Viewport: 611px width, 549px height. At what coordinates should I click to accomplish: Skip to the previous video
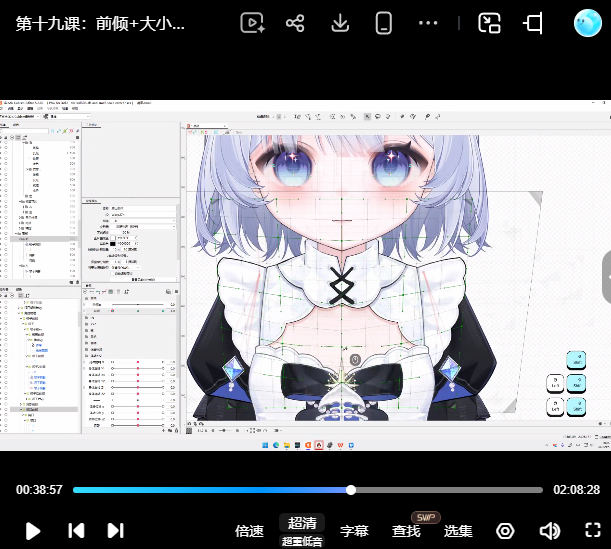tap(76, 530)
